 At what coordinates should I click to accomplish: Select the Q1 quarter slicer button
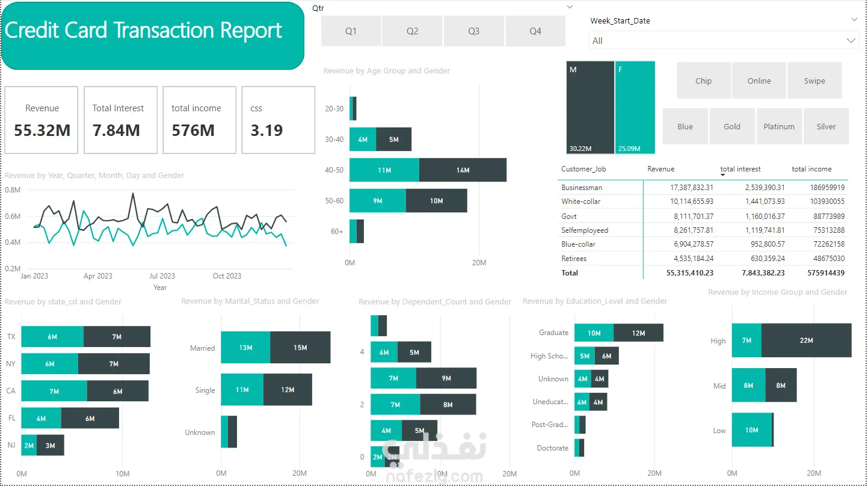pos(351,31)
